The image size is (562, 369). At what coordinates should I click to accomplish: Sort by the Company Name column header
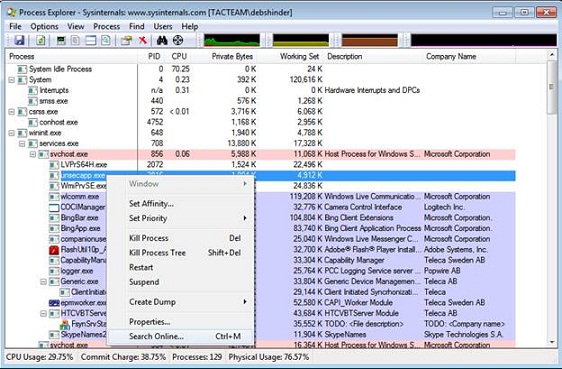coord(451,56)
